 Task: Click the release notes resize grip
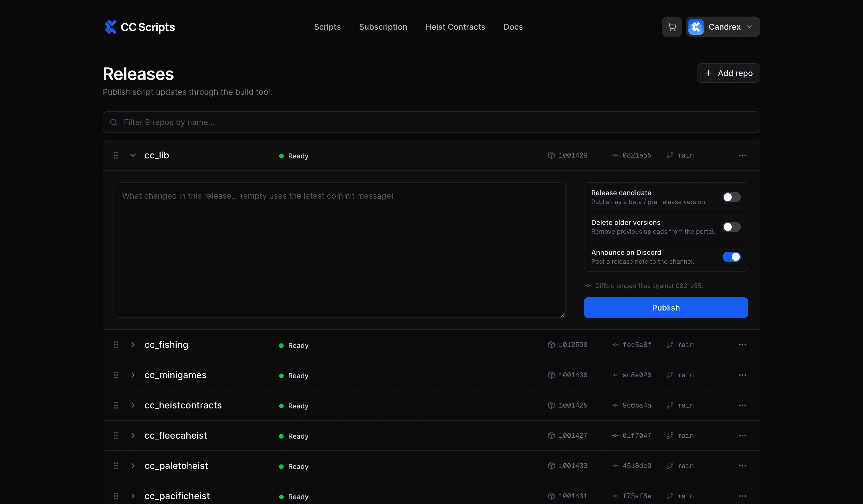562,315
